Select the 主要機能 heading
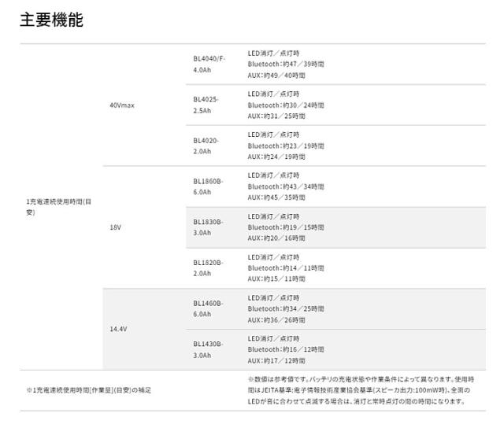Viewport: 504px width, 424px height. [51, 20]
